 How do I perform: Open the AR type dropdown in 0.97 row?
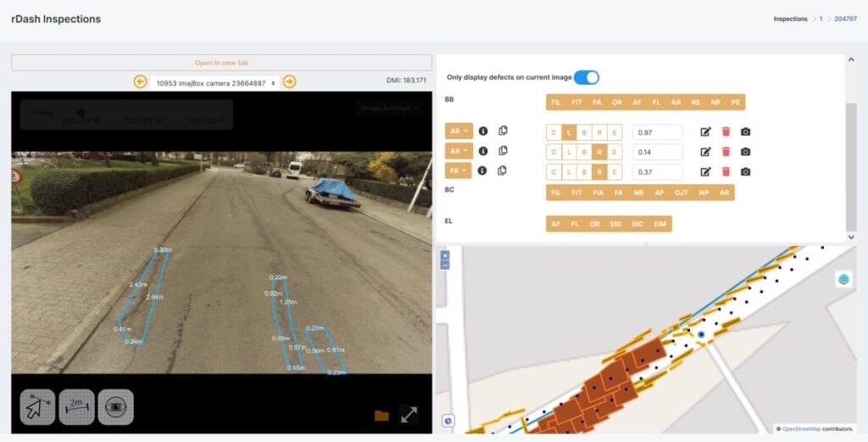click(459, 131)
